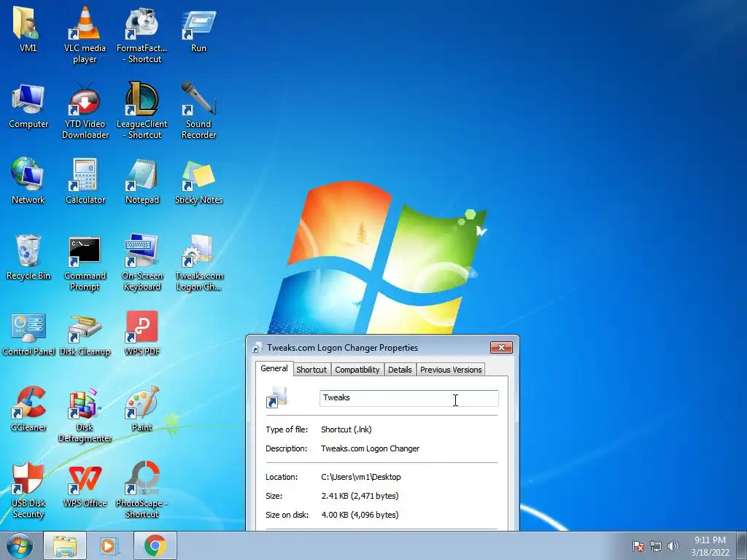The width and height of the screenshot is (747, 560).
Task: Open the Windows Start menu
Action: [x=20, y=545]
